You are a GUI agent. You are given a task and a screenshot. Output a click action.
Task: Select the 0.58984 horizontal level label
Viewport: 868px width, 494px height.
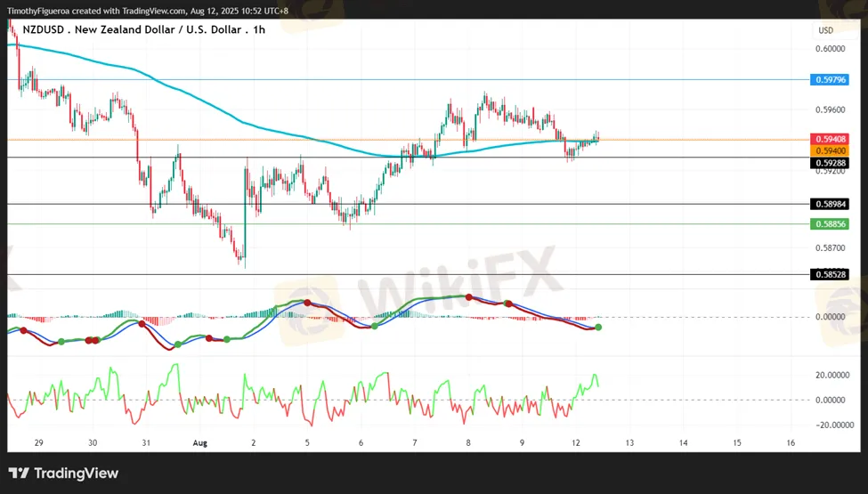click(829, 204)
